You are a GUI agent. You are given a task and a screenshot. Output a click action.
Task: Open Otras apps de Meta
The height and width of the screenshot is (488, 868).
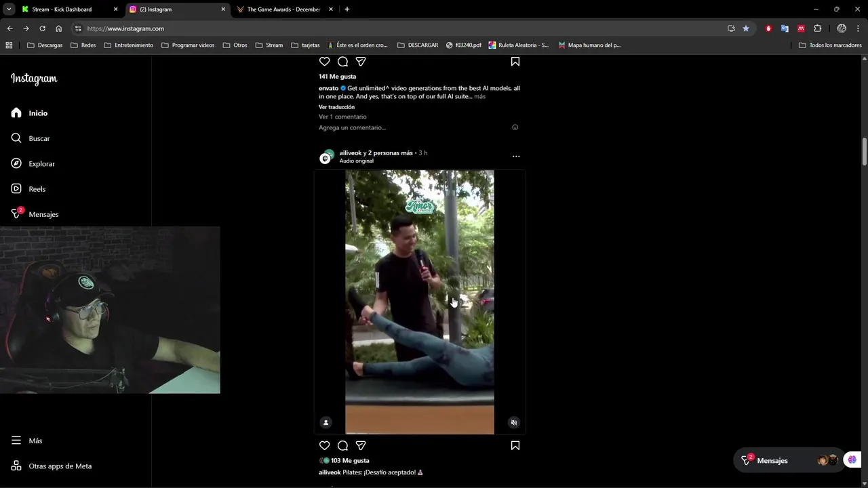pos(52,466)
